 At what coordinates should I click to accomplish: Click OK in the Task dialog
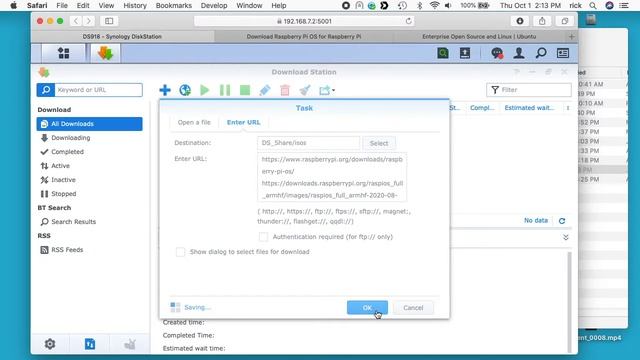click(367, 308)
